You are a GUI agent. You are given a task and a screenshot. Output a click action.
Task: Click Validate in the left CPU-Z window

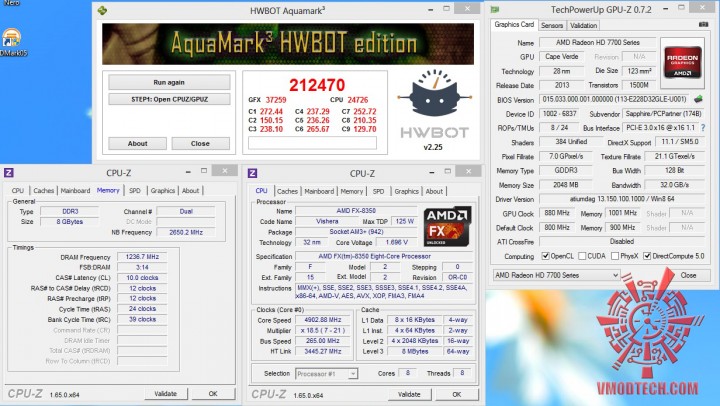(165, 394)
